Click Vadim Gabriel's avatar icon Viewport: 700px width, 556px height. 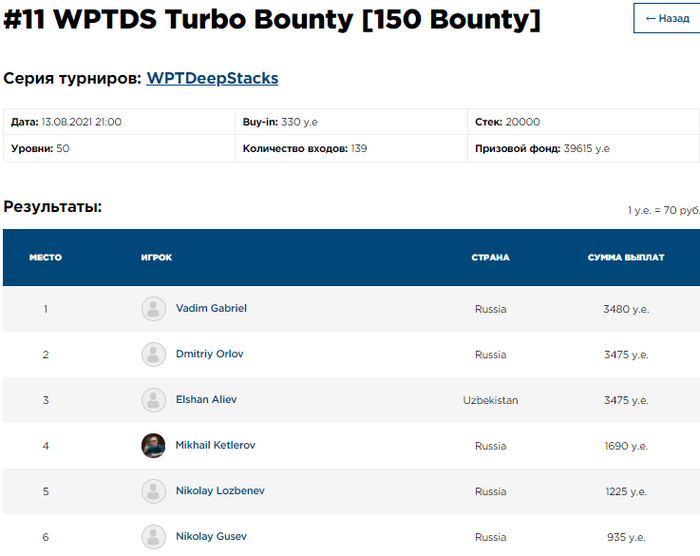click(x=153, y=308)
